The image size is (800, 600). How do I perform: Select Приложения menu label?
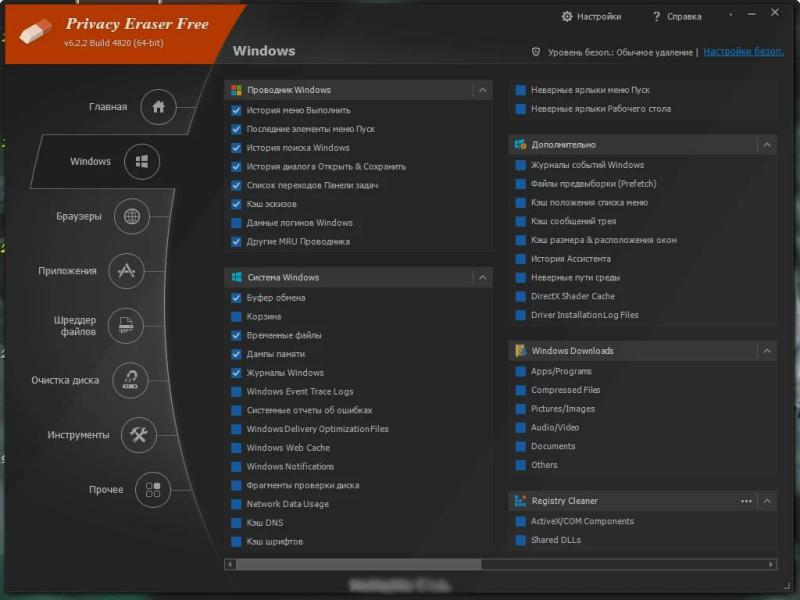pyautogui.click(x=67, y=271)
